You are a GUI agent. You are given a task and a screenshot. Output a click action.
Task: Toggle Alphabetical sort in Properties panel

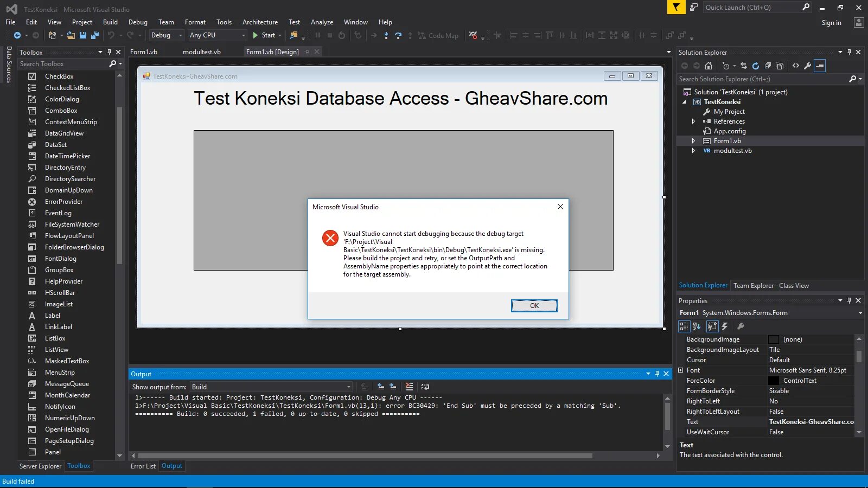click(697, 326)
